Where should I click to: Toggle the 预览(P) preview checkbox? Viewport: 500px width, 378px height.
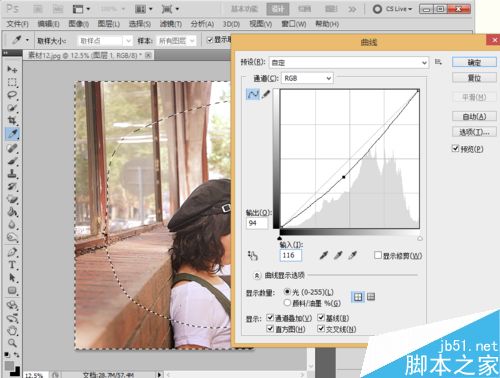click(x=455, y=148)
